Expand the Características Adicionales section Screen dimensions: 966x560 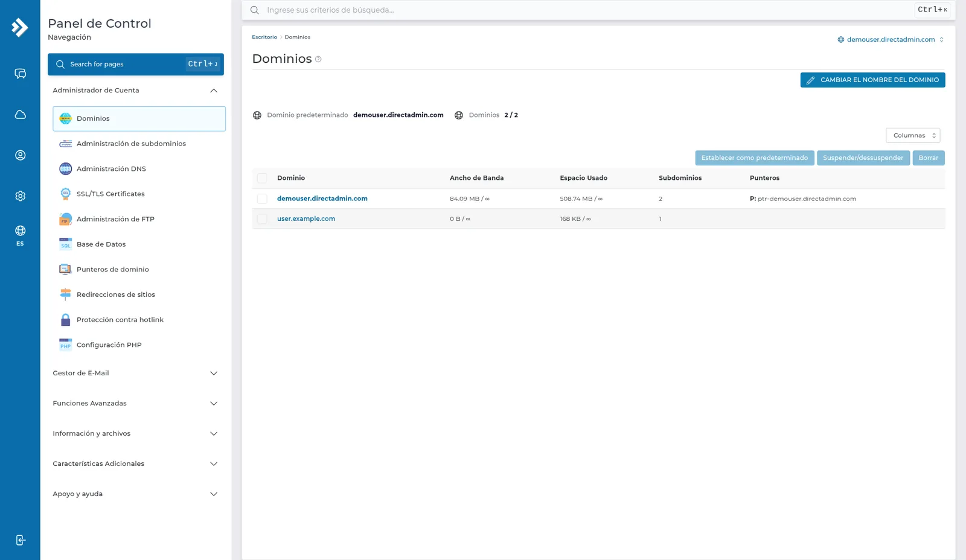click(136, 463)
